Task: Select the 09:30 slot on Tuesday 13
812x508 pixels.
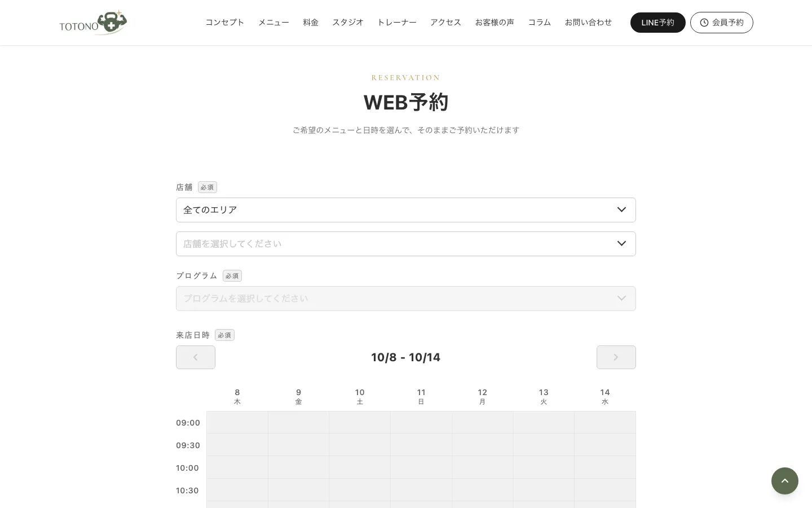Action: 544,445
